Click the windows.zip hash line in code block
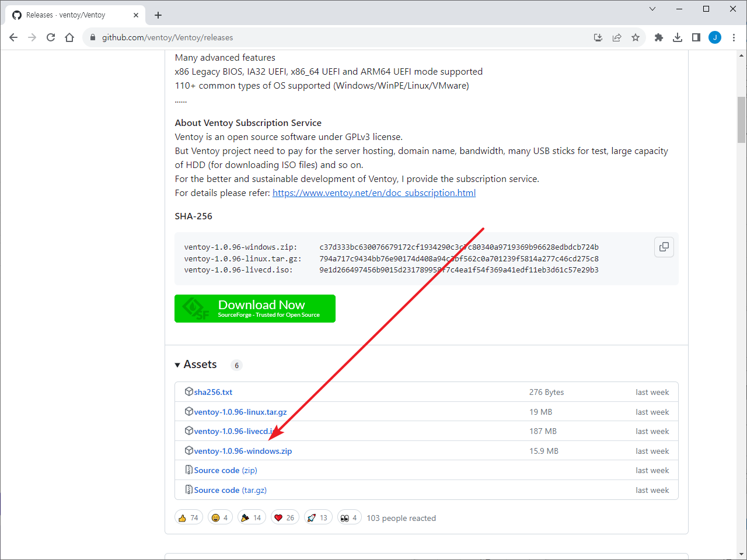 coord(391,247)
